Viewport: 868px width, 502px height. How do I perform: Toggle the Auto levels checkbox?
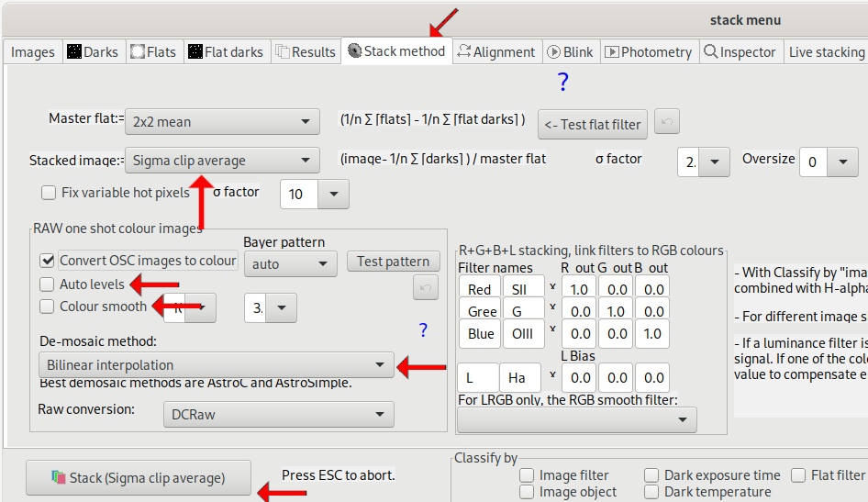(48, 284)
